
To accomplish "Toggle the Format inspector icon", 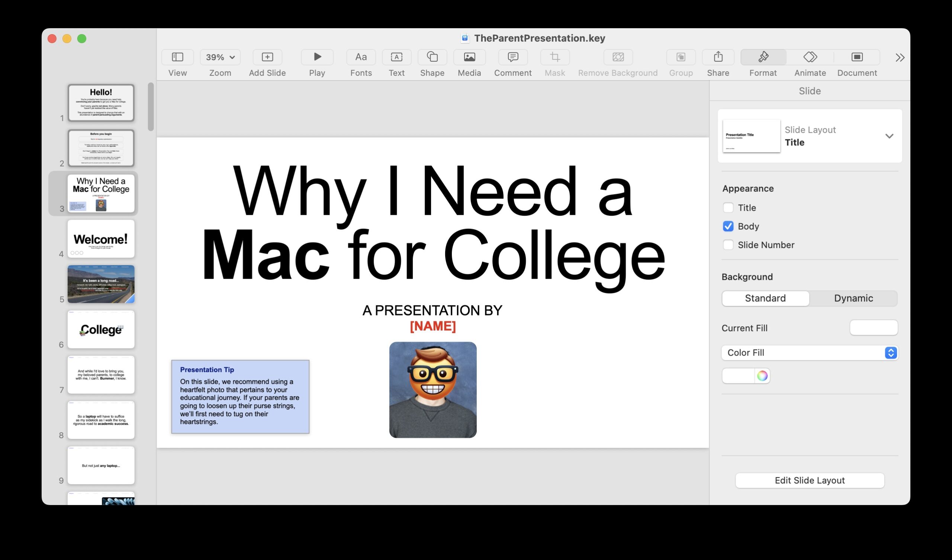I will click(763, 57).
